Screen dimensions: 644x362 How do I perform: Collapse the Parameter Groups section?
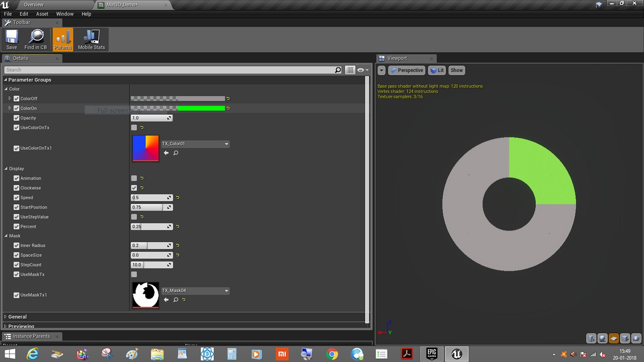(x=6, y=80)
